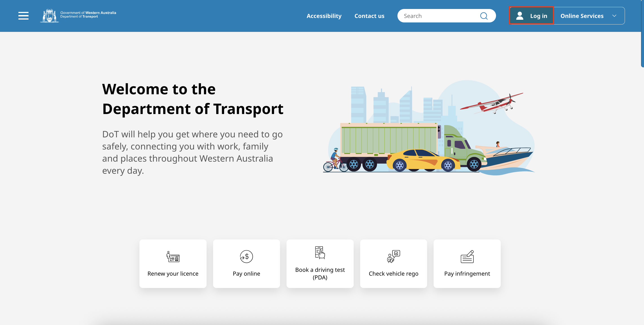Open the Renew your licence link
The image size is (644, 325).
(x=173, y=274)
